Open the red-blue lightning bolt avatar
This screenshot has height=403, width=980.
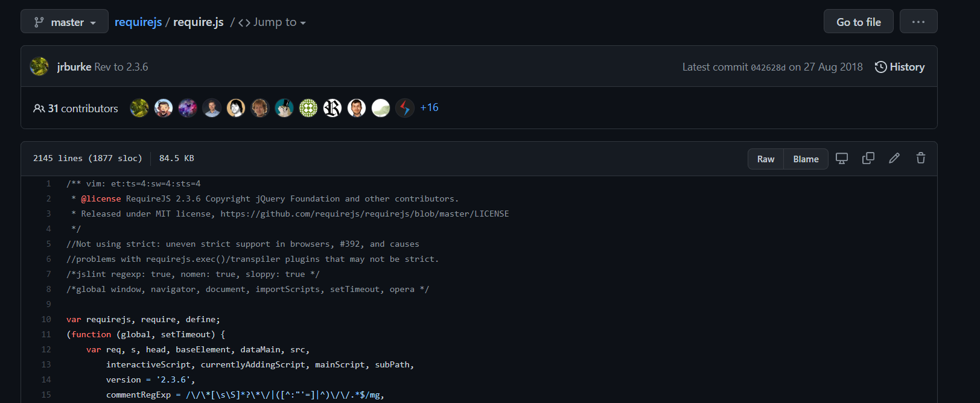click(405, 108)
